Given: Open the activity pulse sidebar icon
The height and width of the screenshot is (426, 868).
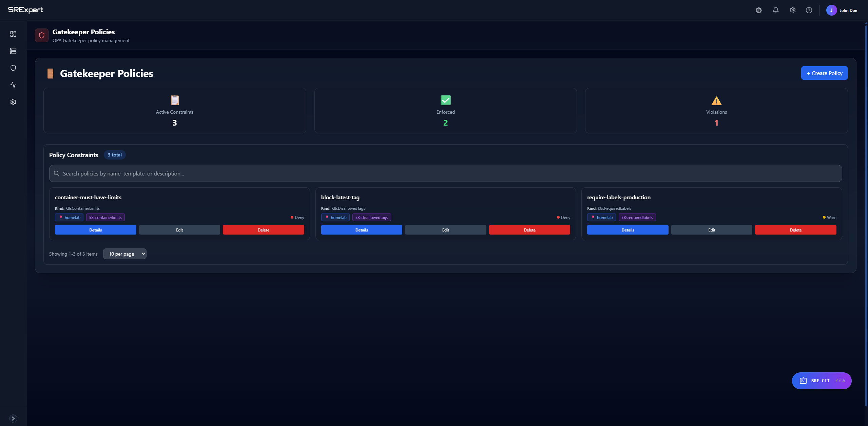Looking at the screenshot, I should 13,85.
